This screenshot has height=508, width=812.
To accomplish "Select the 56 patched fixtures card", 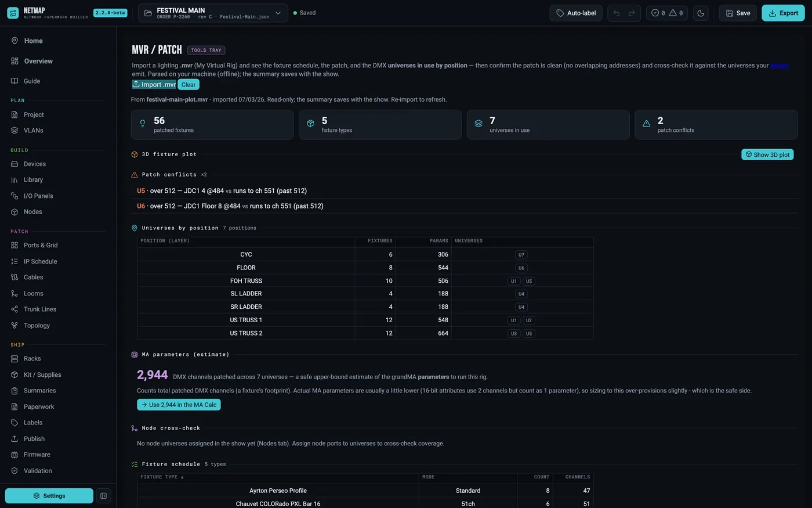I will [x=212, y=124].
